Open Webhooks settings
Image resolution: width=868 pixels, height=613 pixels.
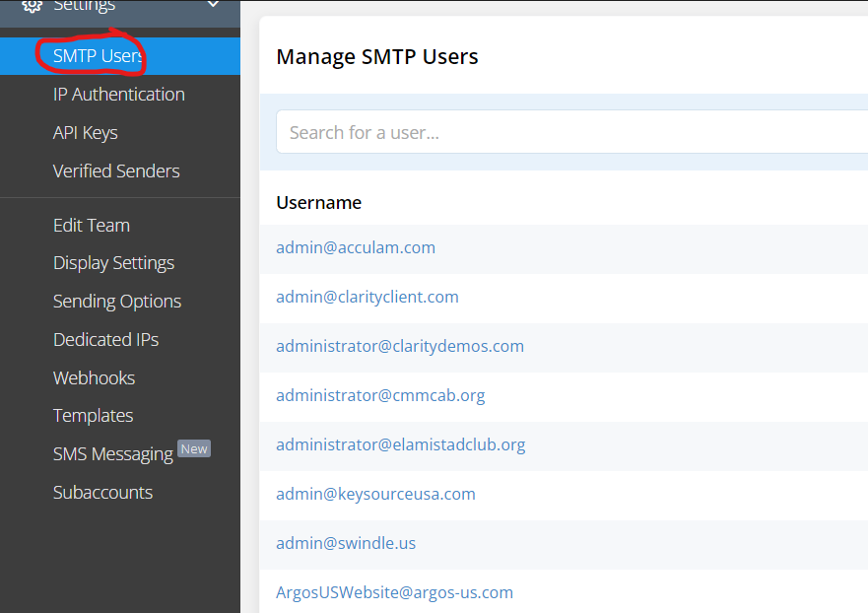[x=95, y=377]
